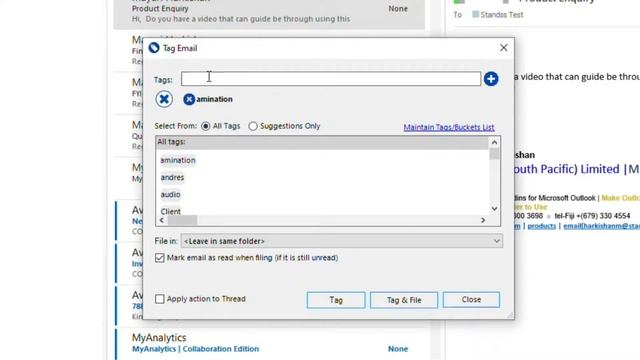Select amination in the All tags list

(x=178, y=160)
